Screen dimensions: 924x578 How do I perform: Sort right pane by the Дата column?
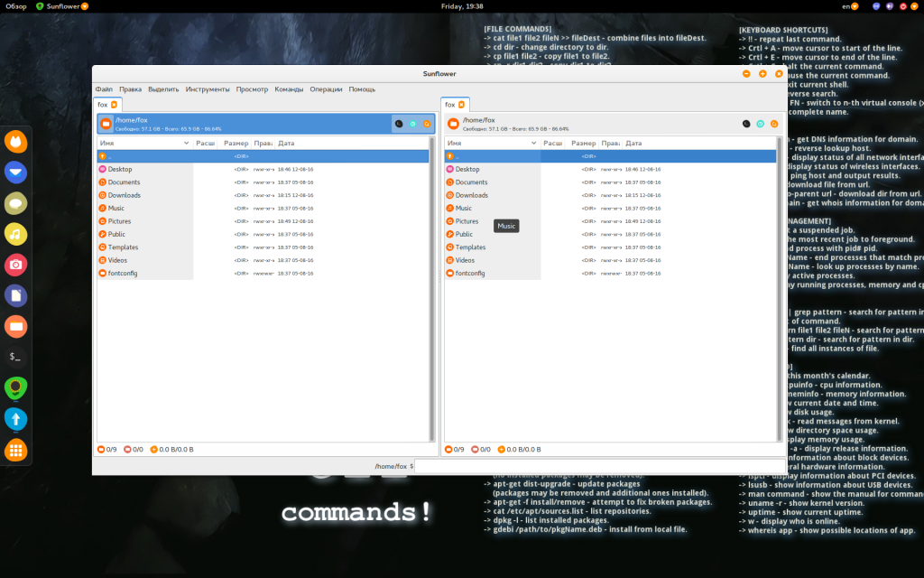700,144
